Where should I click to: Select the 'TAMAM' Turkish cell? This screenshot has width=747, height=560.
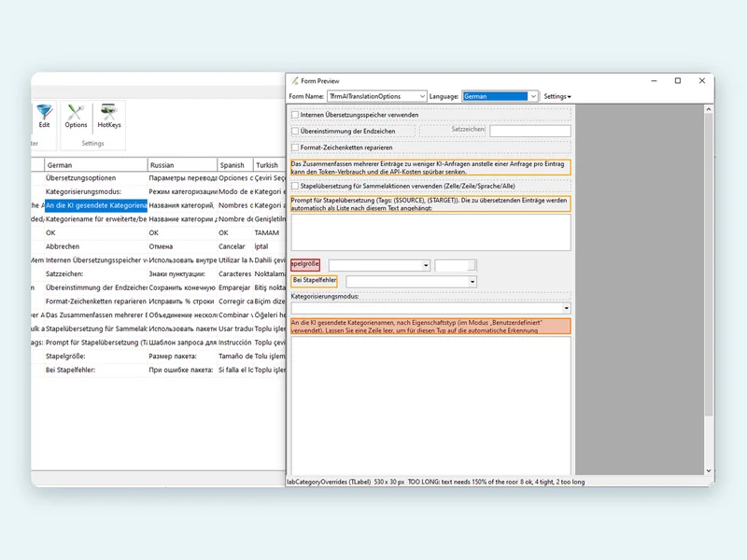tap(269, 232)
